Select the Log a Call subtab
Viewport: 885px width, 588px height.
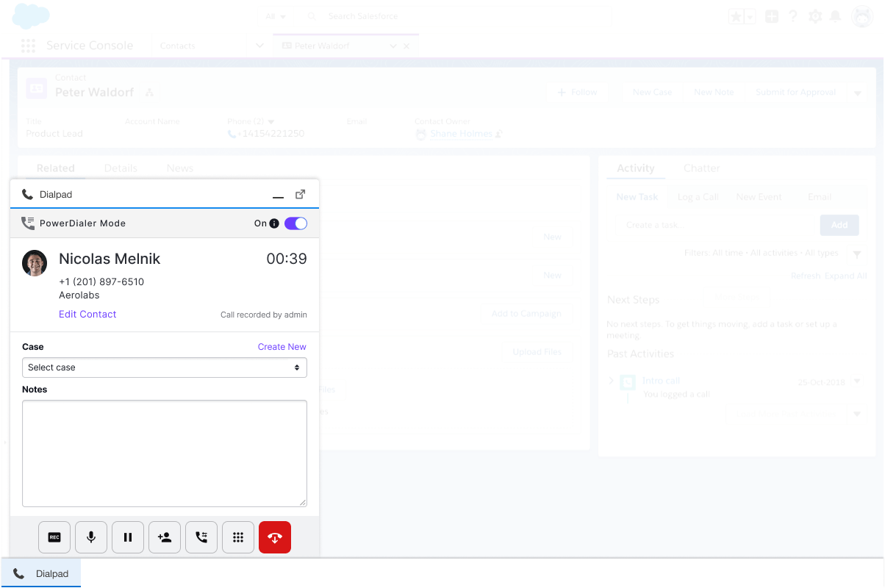click(x=698, y=197)
